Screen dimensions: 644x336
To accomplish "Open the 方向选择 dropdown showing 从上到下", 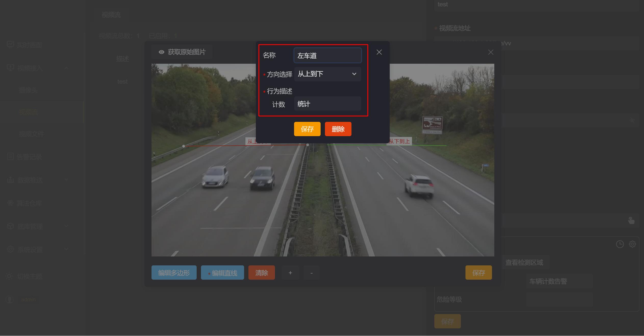I will 327,74.
